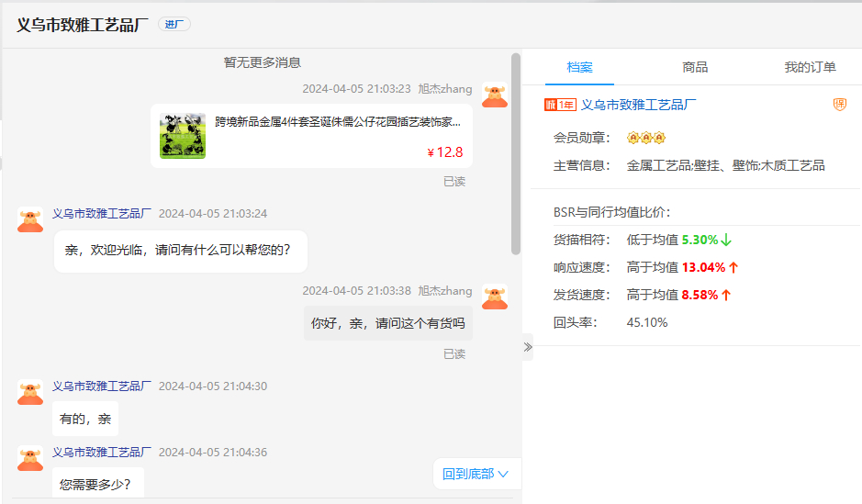Select message 亲，欢迎光临，请问有什么可以帮您的？

[180, 251]
